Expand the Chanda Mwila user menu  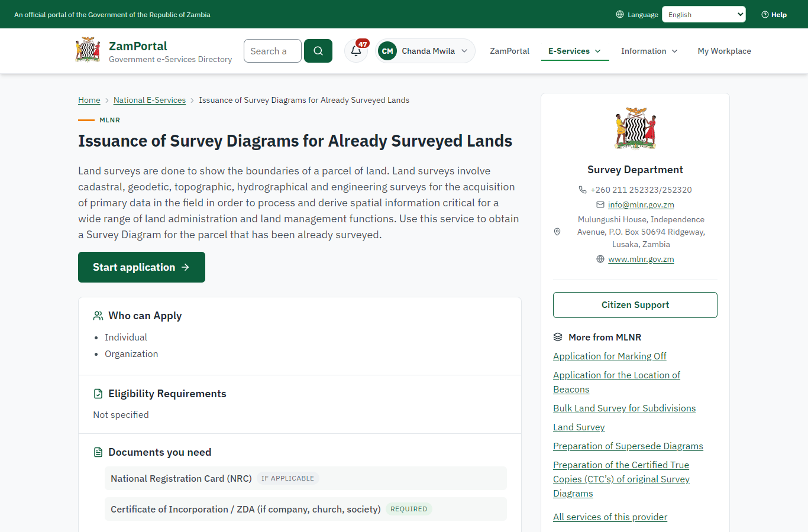tap(425, 51)
